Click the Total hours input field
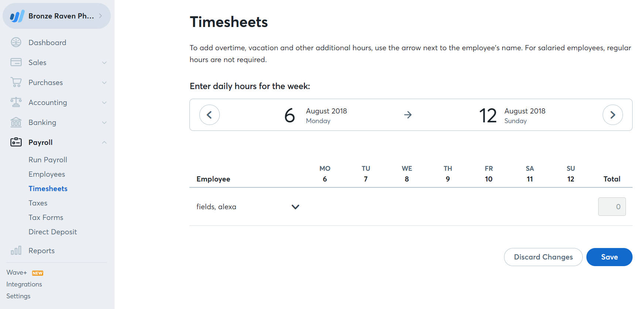The image size is (644, 309). pyautogui.click(x=612, y=207)
